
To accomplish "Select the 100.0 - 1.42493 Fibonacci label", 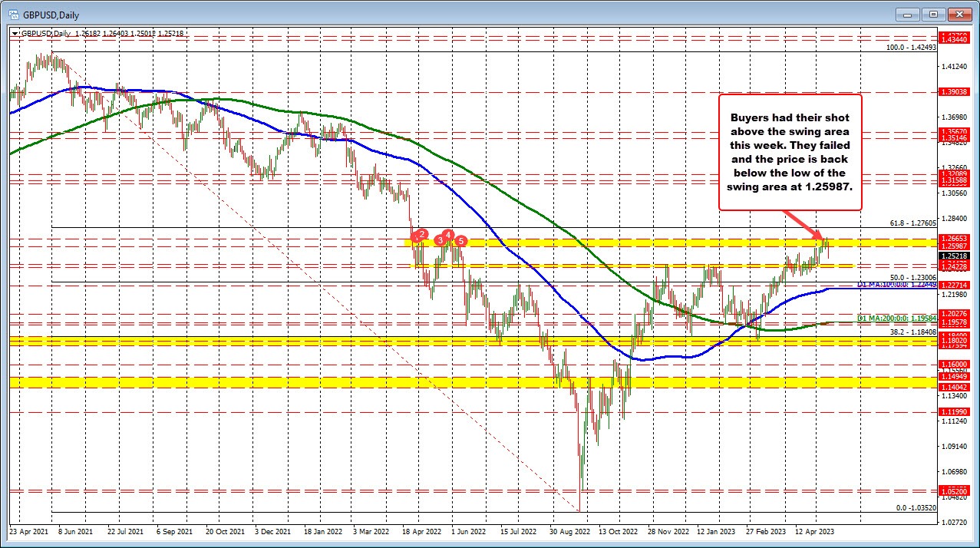I will point(911,47).
